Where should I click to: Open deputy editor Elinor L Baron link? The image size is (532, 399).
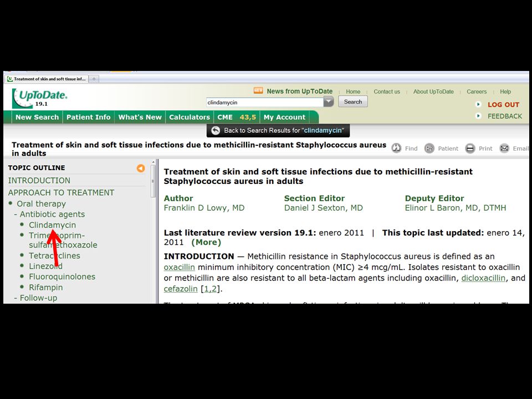click(456, 208)
